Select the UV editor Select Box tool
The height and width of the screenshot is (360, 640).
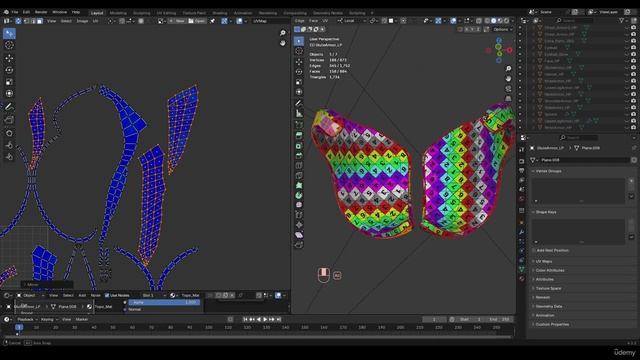[9, 33]
